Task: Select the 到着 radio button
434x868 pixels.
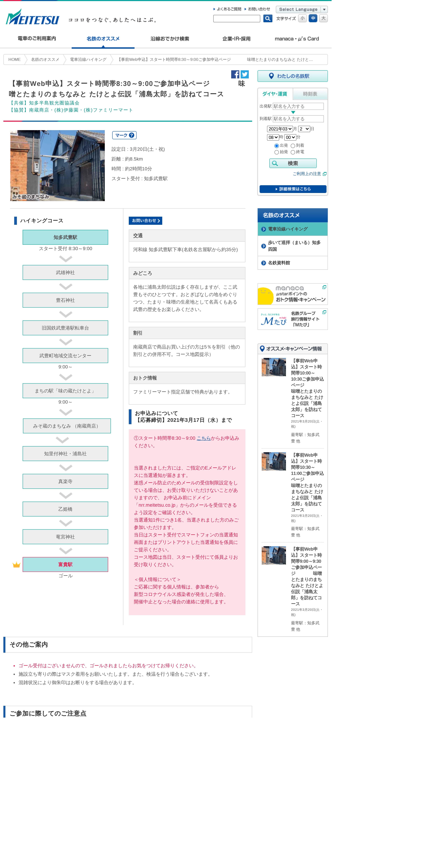Action: click(293, 146)
